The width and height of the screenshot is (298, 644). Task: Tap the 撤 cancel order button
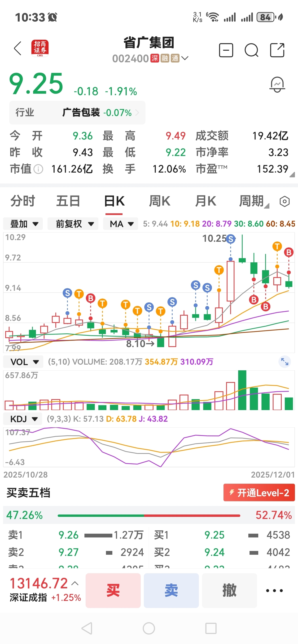click(x=230, y=590)
